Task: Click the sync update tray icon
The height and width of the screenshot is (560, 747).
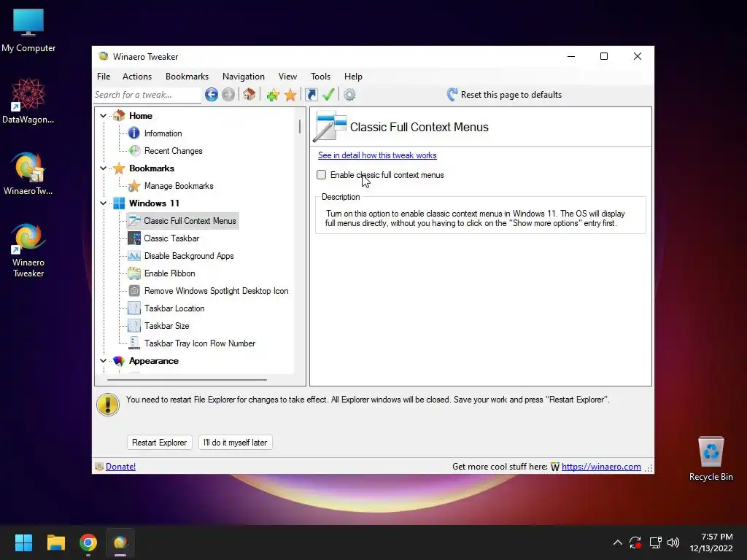Action: [635, 542]
